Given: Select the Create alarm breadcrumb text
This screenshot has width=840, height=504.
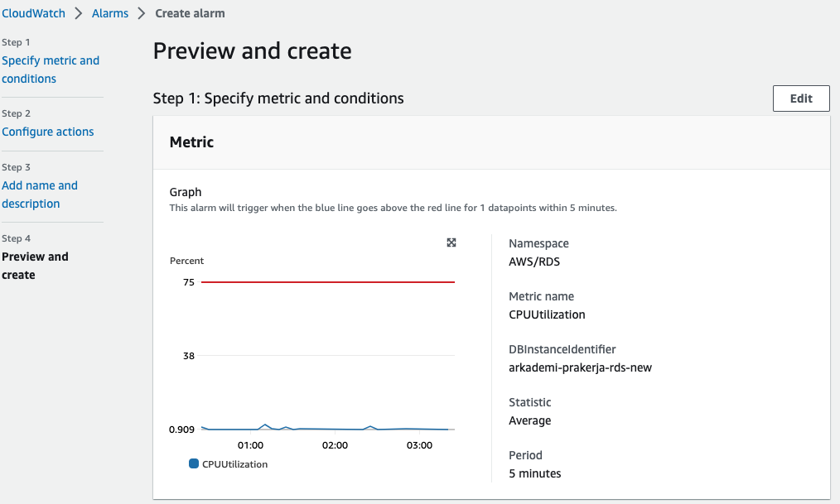Looking at the screenshot, I should pyautogui.click(x=190, y=13).
